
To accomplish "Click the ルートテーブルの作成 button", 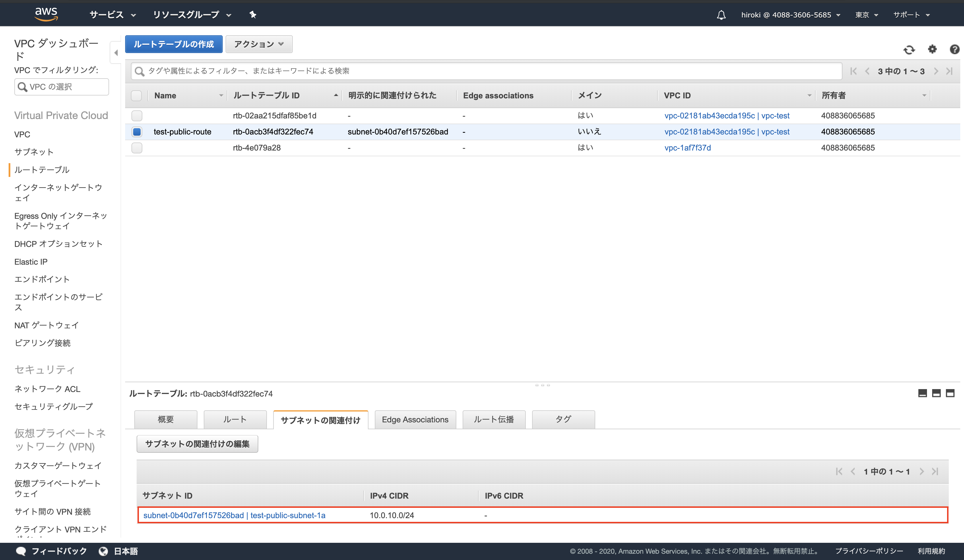I will [173, 44].
